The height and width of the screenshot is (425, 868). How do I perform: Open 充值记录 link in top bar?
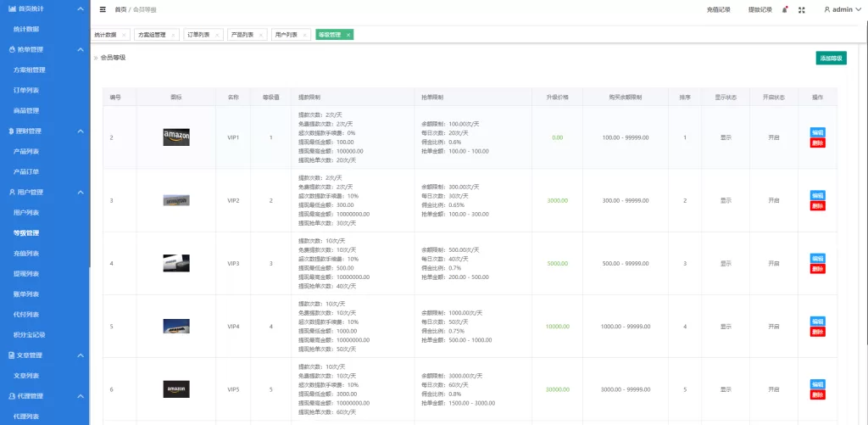pos(718,9)
